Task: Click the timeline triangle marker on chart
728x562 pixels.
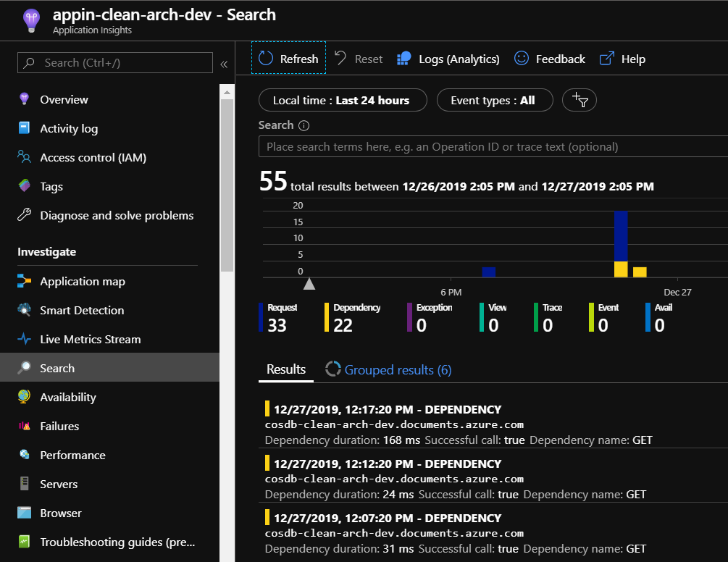Action: tap(309, 284)
